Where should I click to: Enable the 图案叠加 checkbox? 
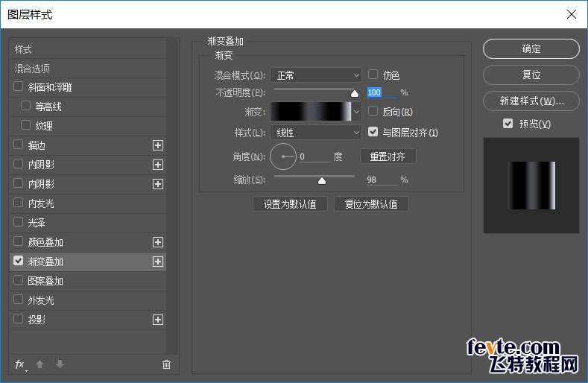[x=18, y=280]
